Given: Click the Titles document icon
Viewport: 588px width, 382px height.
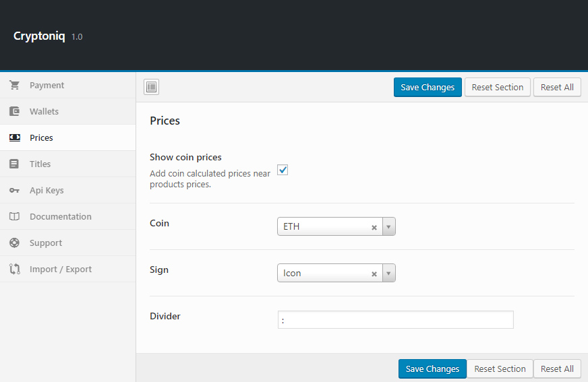Looking at the screenshot, I should pyautogui.click(x=14, y=164).
